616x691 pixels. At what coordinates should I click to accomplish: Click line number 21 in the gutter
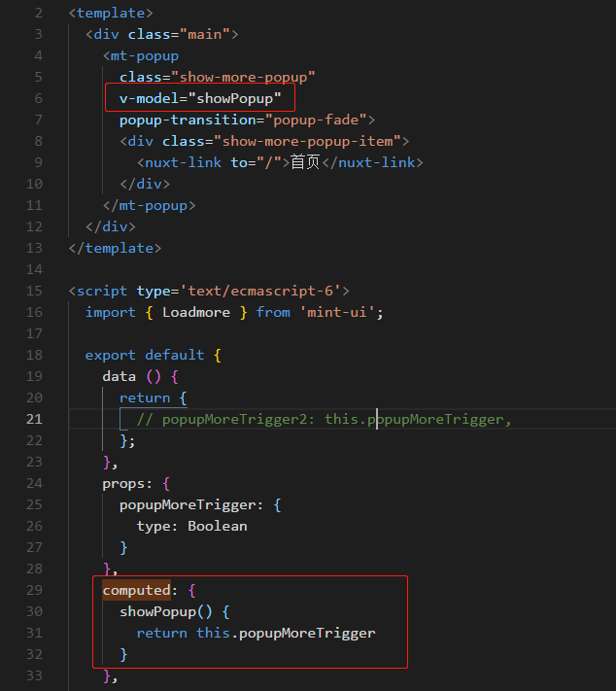point(34,419)
